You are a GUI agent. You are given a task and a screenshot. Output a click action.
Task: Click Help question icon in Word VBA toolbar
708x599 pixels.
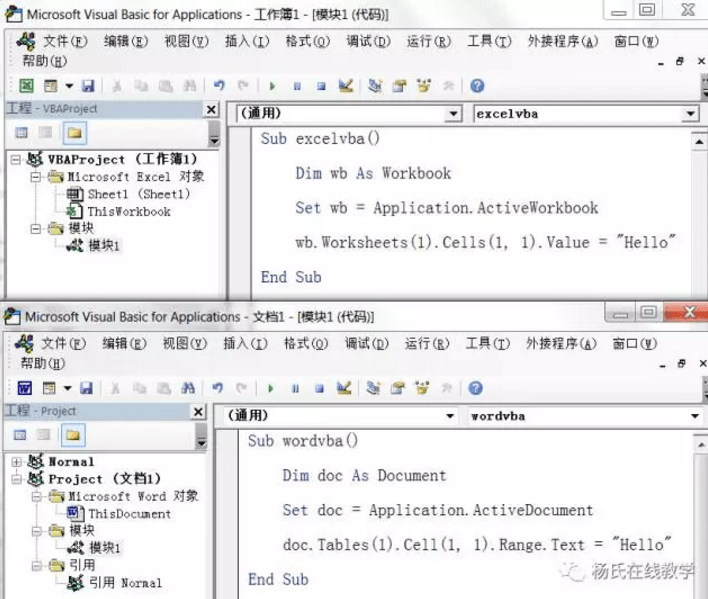(x=475, y=388)
